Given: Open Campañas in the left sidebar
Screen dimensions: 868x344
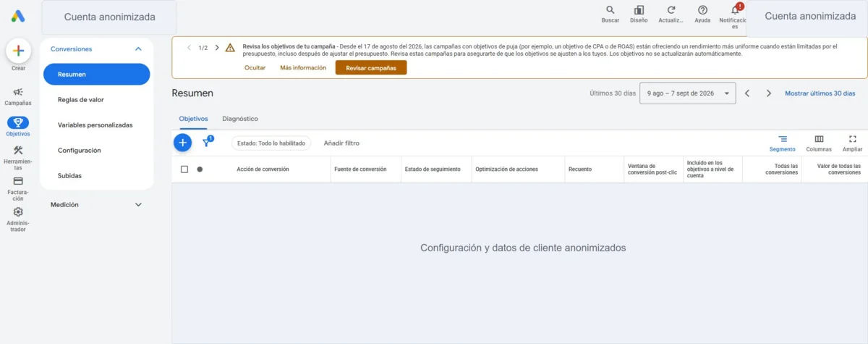Looking at the screenshot, I should [x=18, y=96].
